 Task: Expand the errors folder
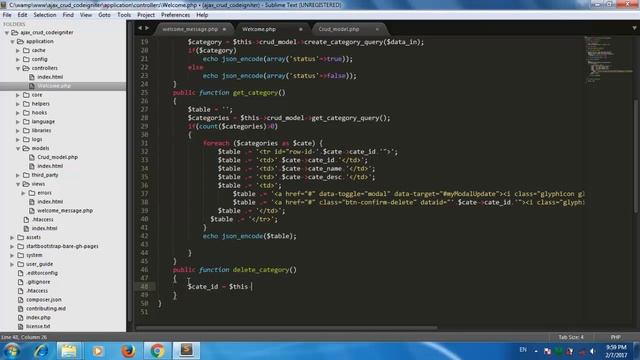click(x=23, y=193)
